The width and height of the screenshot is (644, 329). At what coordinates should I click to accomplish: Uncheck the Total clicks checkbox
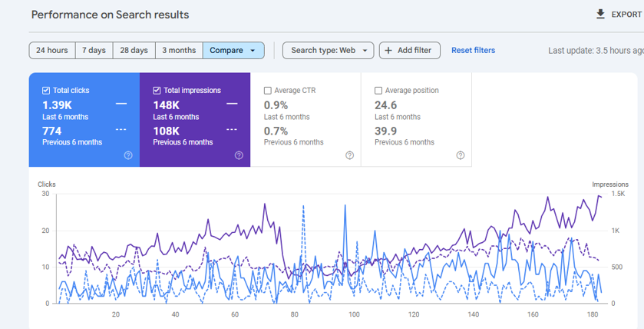point(46,91)
